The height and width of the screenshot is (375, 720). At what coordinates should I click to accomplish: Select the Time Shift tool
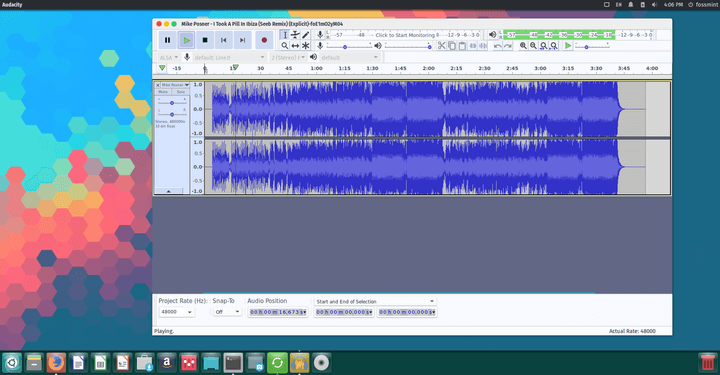(x=295, y=45)
